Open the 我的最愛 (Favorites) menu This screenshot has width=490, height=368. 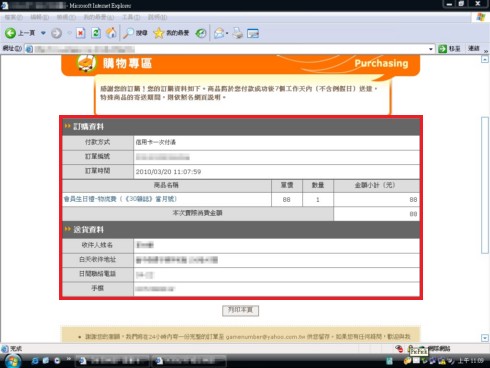(x=98, y=17)
